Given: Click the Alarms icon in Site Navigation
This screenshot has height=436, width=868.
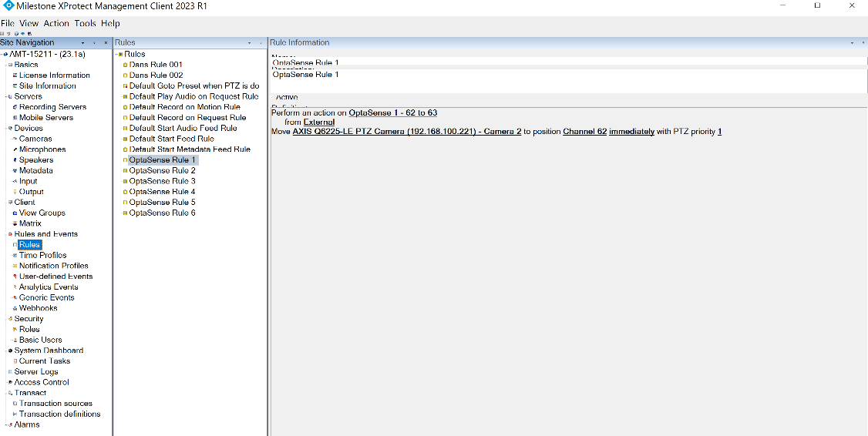Looking at the screenshot, I should pyautogui.click(x=10, y=424).
